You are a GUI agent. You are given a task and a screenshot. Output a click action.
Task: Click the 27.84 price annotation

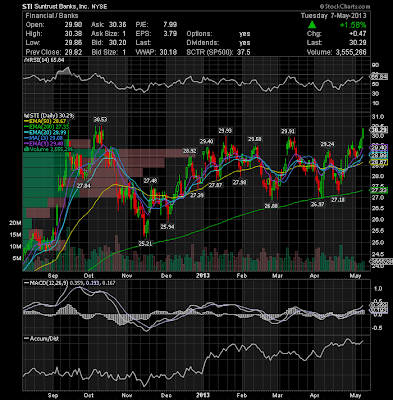coord(84,186)
